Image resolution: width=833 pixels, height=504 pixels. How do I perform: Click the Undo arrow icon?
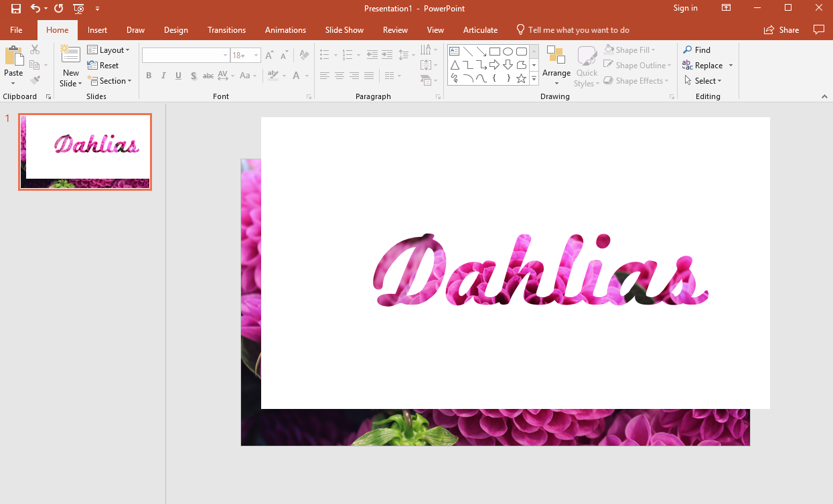coord(35,9)
